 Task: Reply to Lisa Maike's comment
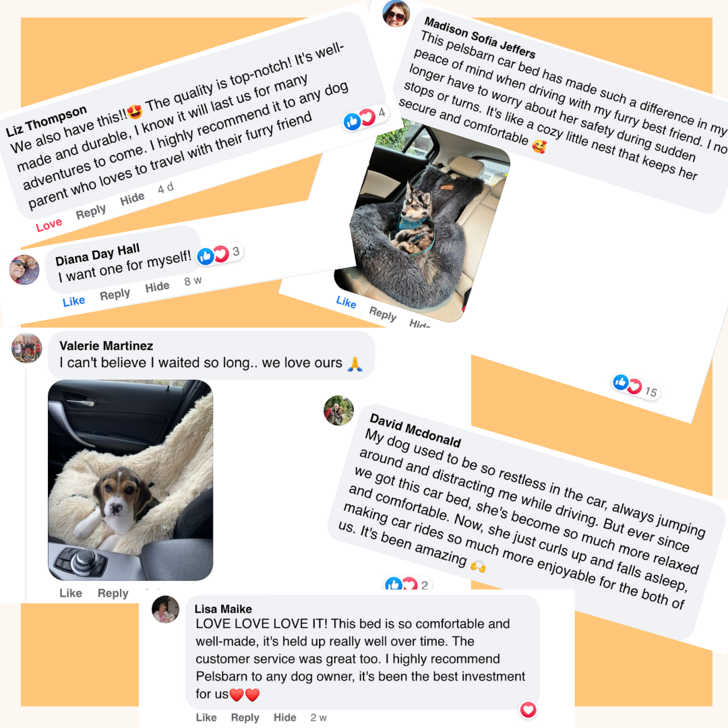(x=245, y=717)
